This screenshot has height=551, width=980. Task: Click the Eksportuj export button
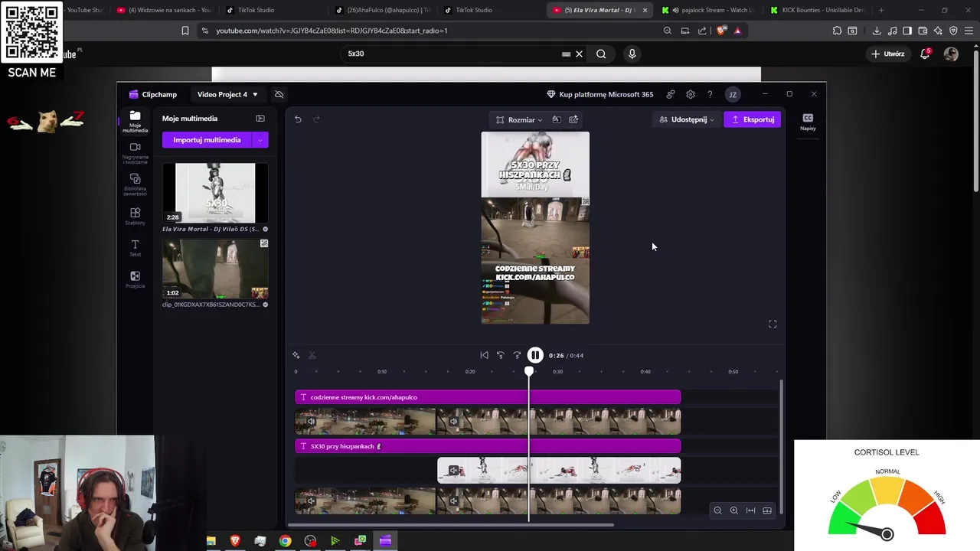753,119
